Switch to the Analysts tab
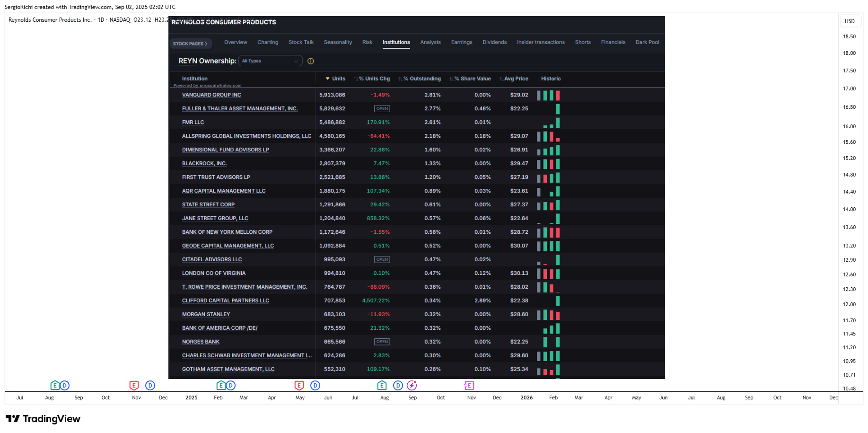 430,42
